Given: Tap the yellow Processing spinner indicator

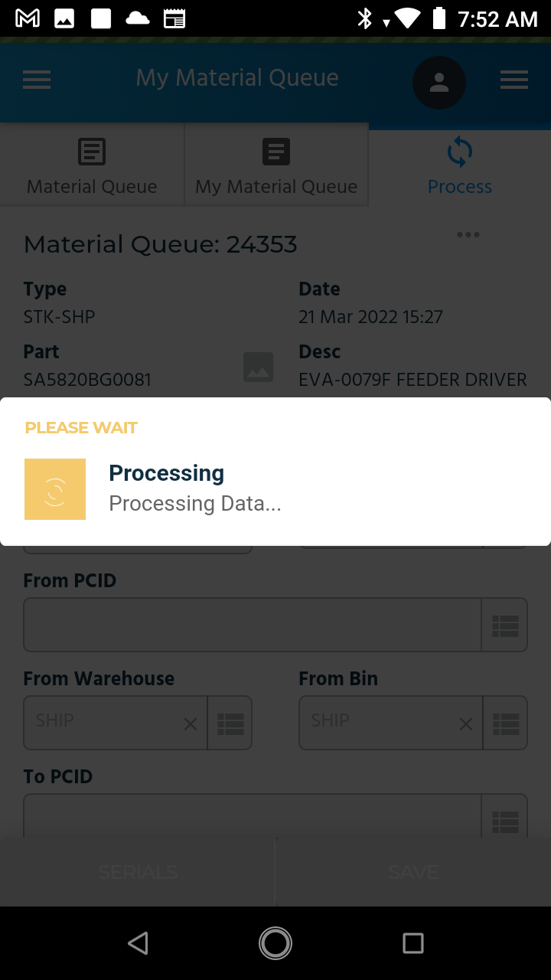Looking at the screenshot, I should pyautogui.click(x=55, y=489).
